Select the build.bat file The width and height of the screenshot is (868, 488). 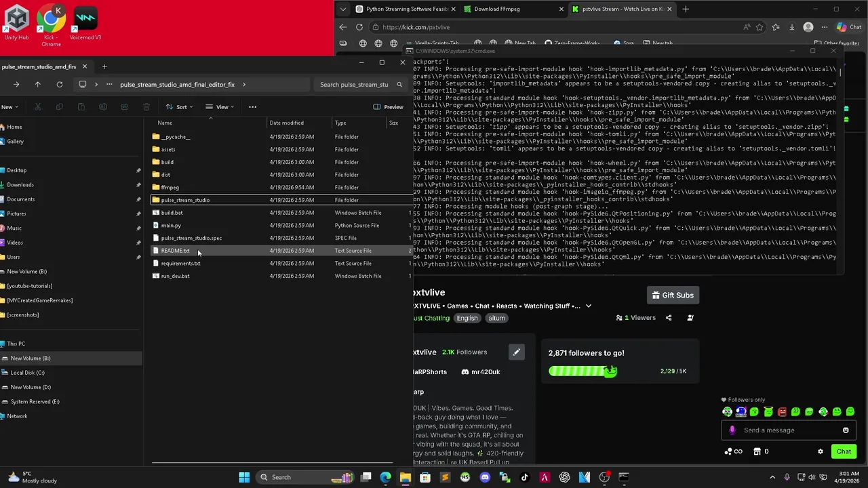tap(281, 213)
